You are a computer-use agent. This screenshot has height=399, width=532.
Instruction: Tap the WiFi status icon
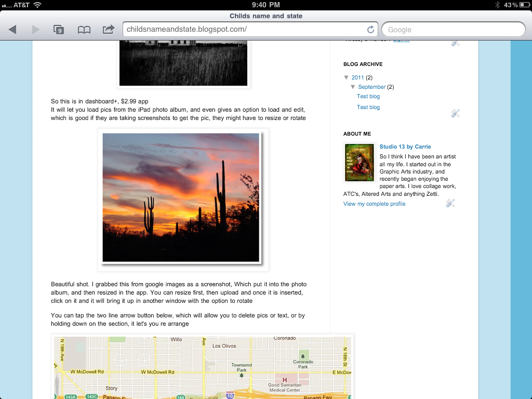(x=37, y=5)
